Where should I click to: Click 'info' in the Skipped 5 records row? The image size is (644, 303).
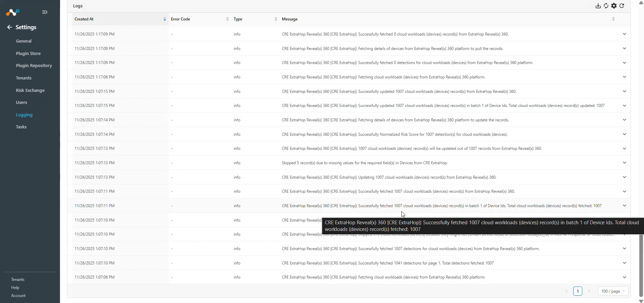237,163
